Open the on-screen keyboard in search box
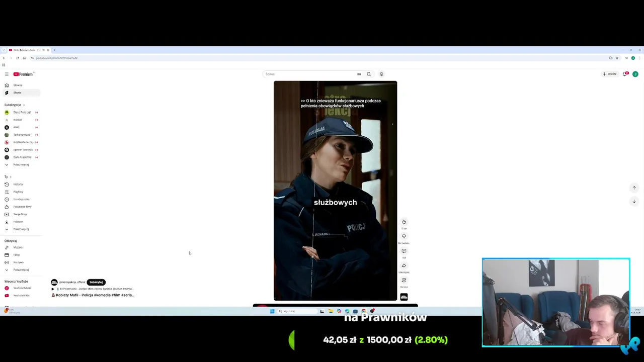Screen dimensions: 644x362 coord(359,74)
